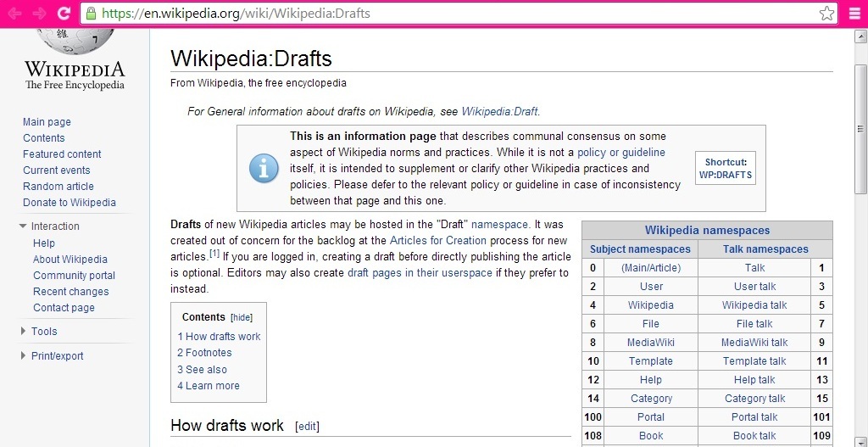Open Main page sidebar link
The image size is (868, 447).
pos(47,122)
